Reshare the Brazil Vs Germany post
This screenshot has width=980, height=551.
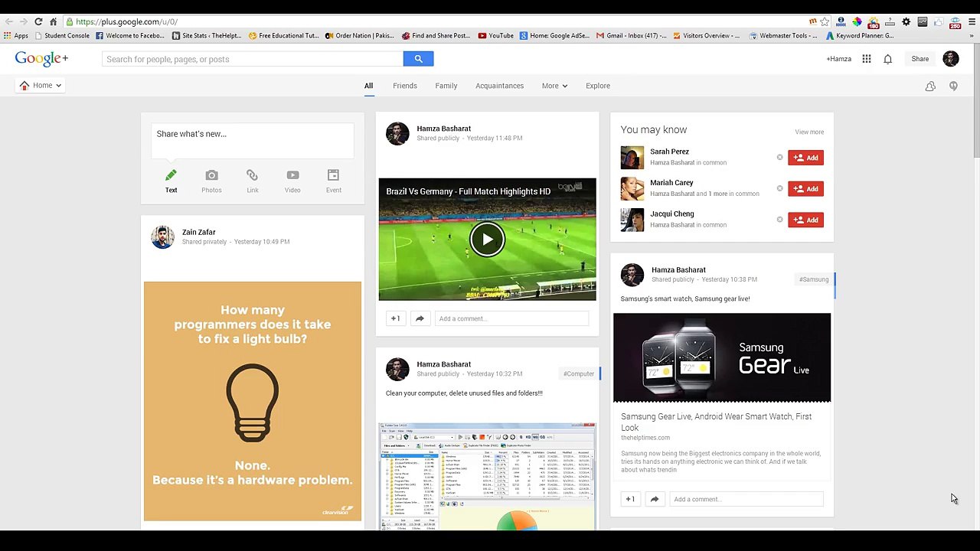pos(420,318)
